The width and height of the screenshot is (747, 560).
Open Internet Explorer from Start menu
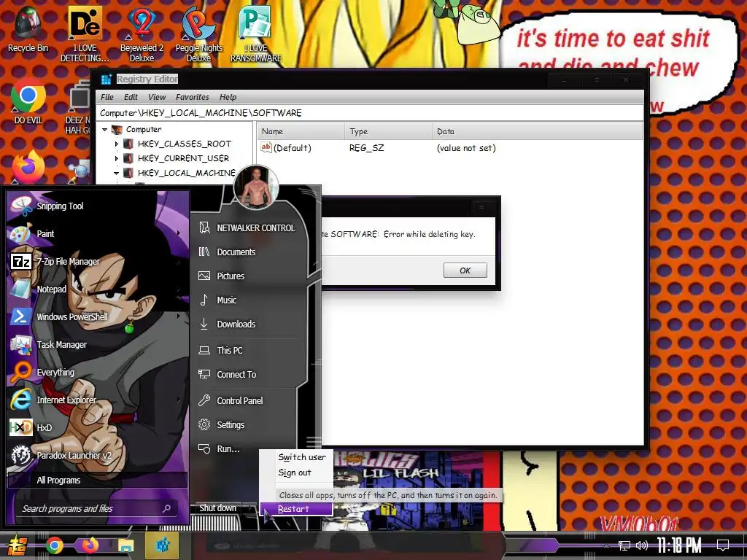click(66, 400)
